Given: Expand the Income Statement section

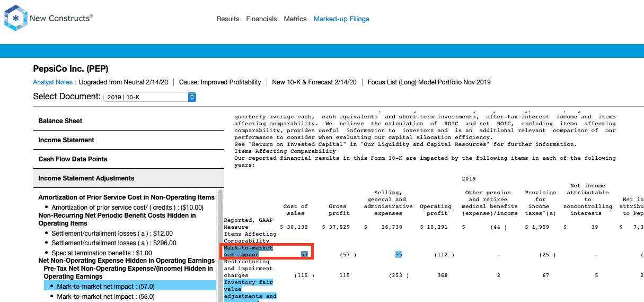Looking at the screenshot, I should [128, 140].
